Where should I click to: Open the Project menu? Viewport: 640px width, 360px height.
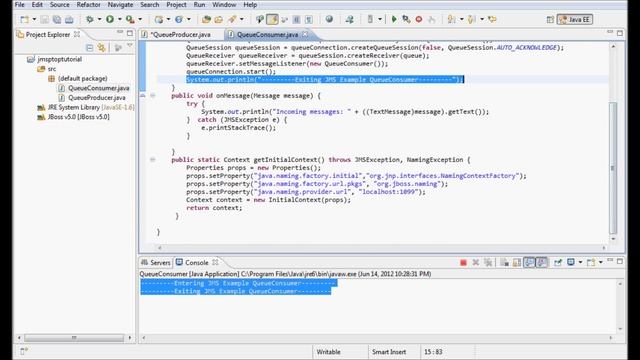coord(176,5)
